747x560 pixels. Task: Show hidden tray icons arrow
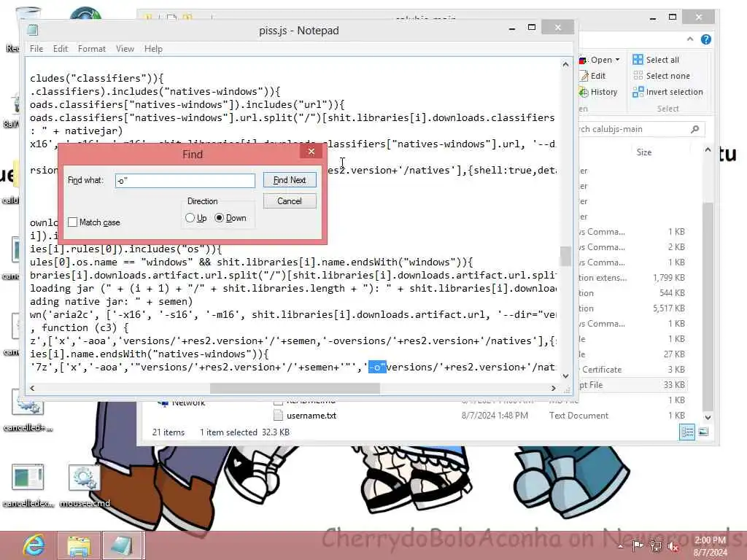(620, 546)
